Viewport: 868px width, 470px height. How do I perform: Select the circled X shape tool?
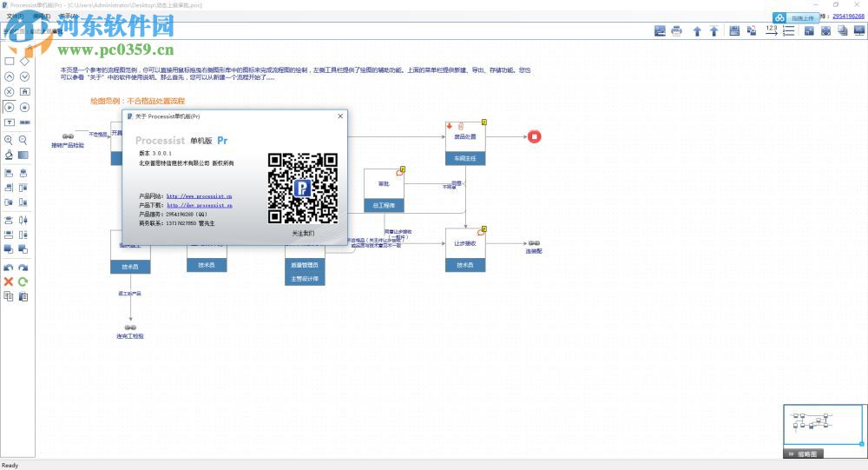[10, 92]
